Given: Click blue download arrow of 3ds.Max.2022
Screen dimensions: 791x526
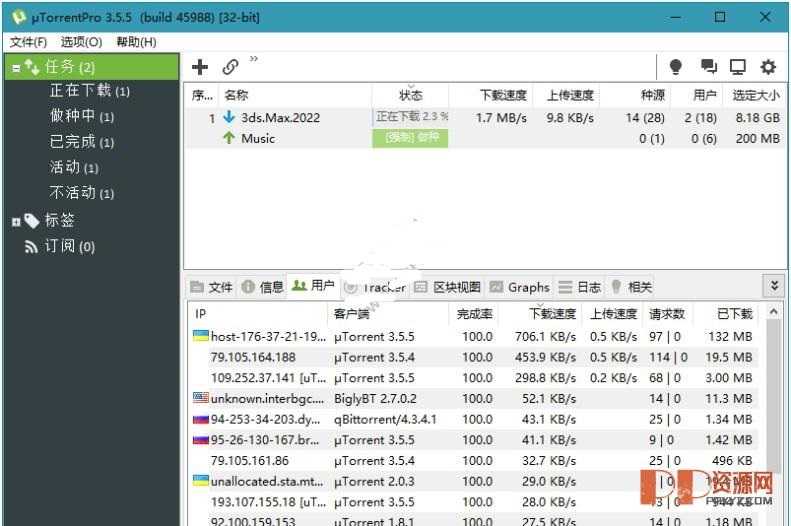Looking at the screenshot, I should (x=229, y=117).
